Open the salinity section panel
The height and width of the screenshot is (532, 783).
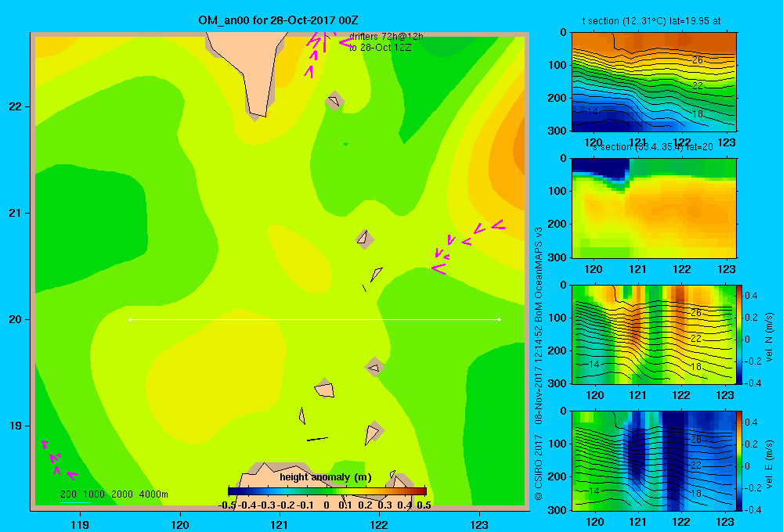pyautogui.click(x=654, y=208)
